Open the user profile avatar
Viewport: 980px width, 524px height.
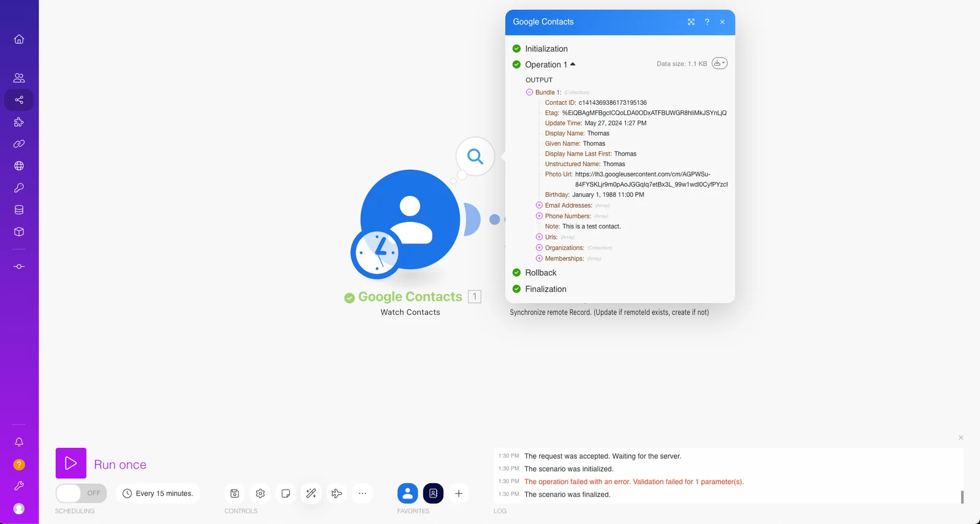[x=19, y=509]
